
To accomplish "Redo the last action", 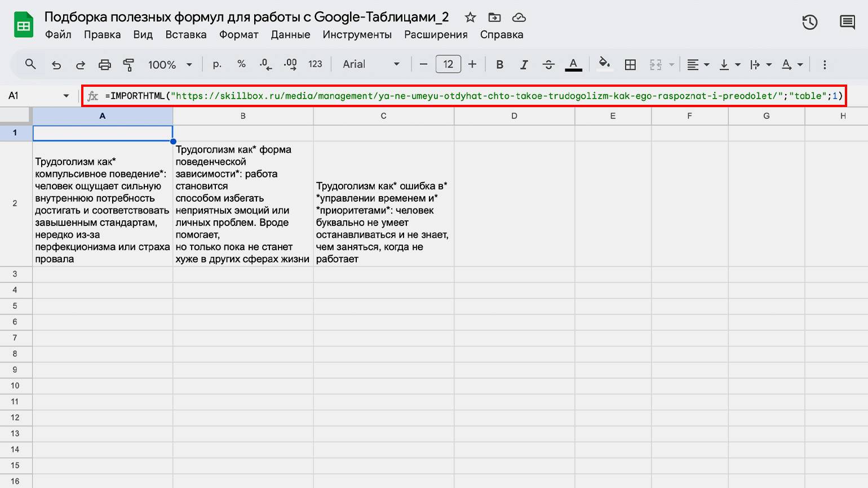I will coord(81,65).
